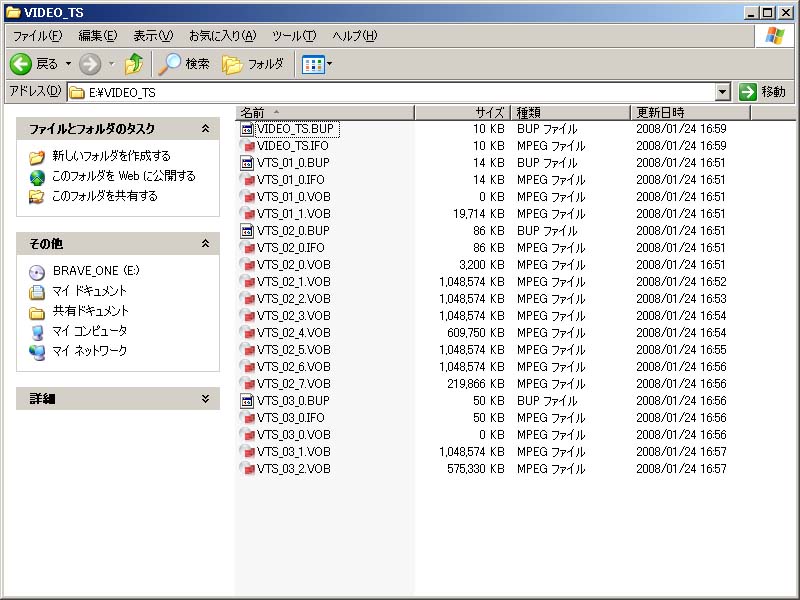This screenshot has height=600, width=800.
Task: Sort by the 更新日時 column header
Action: point(691,112)
